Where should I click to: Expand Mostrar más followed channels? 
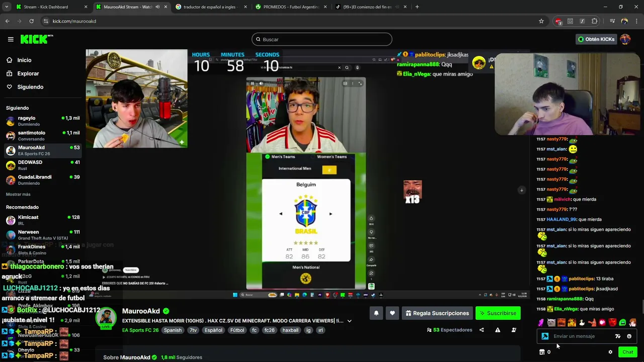[x=18, y=194]
